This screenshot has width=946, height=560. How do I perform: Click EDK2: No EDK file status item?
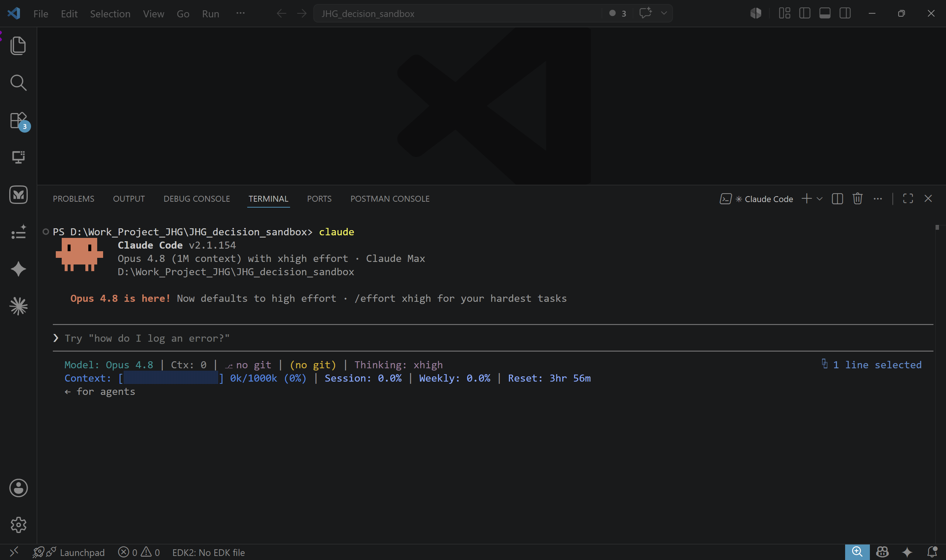point(208,553)
